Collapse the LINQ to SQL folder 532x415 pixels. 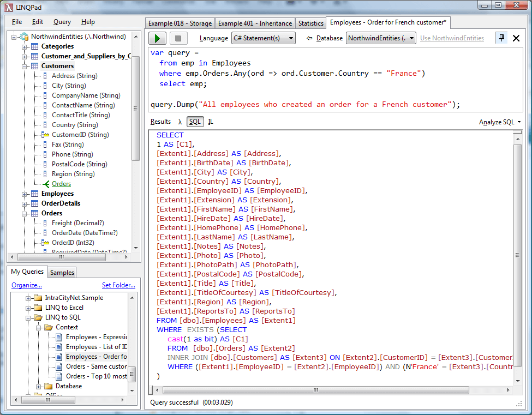tap(28, 318)
